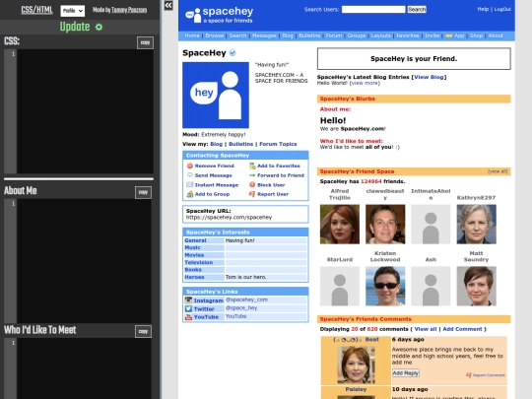532x399 pixels.
Task: Select Layouts in the navigation bar
Action: [380, 35]
